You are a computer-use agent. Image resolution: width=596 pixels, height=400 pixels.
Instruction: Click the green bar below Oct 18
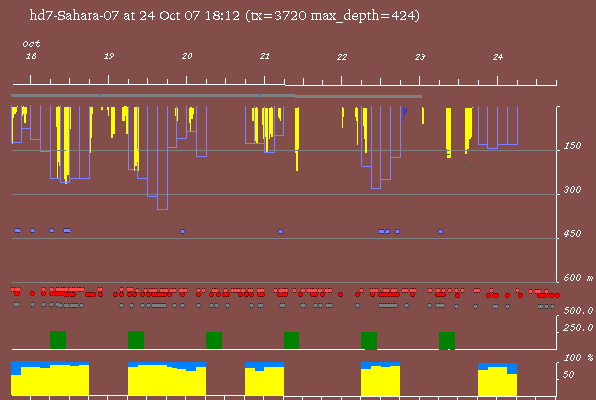click(x=58, y=340)
